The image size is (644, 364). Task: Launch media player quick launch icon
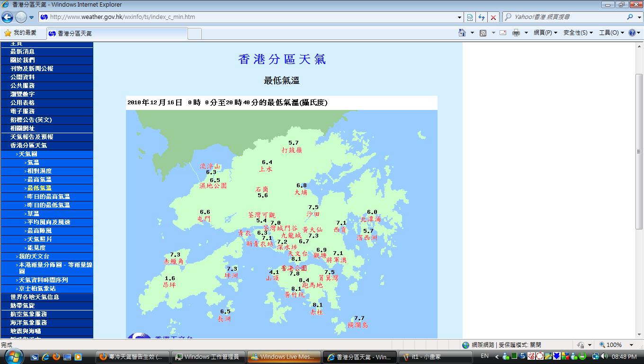78,356
